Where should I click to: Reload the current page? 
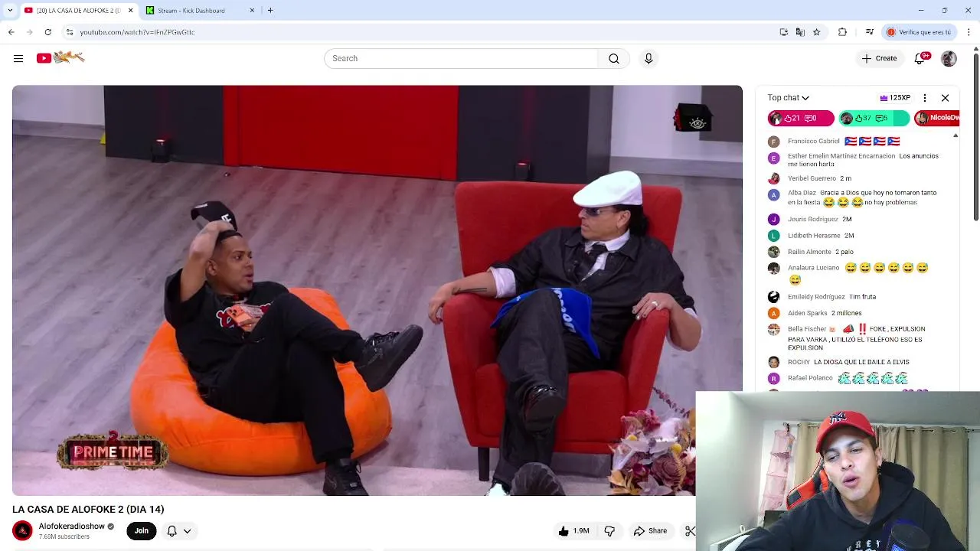point(47,32)
